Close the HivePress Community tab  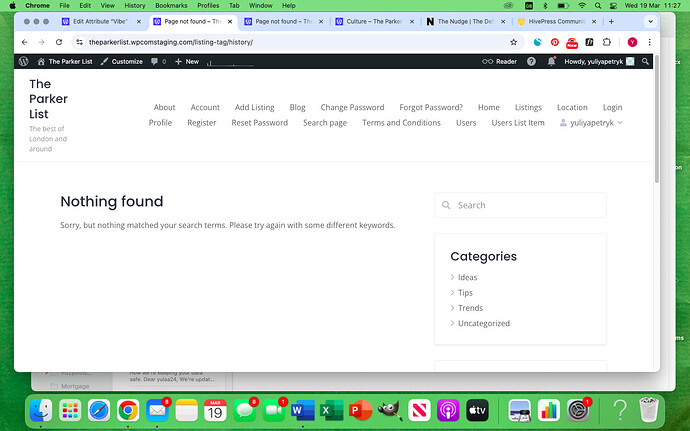[x=594, y=22]
